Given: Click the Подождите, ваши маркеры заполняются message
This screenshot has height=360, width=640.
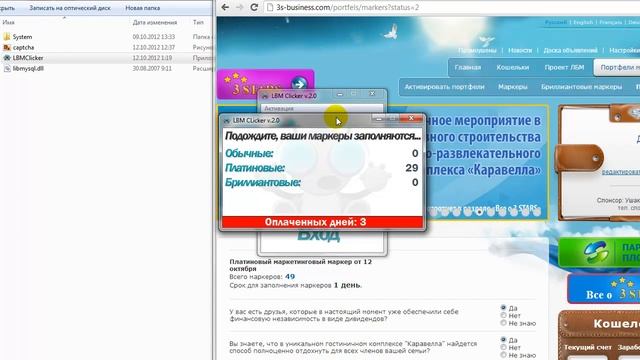Looking at the screenshot, I should tap(322, 136).
